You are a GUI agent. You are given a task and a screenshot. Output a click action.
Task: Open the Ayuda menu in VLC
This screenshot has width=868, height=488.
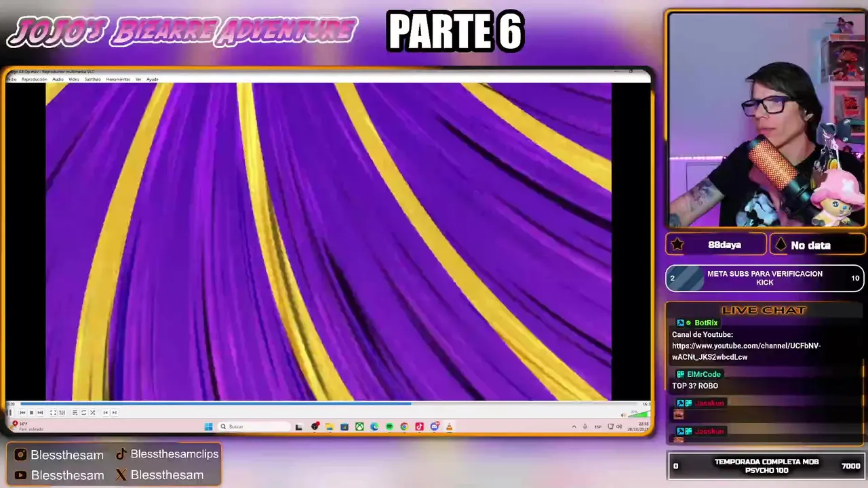[153, 79]
